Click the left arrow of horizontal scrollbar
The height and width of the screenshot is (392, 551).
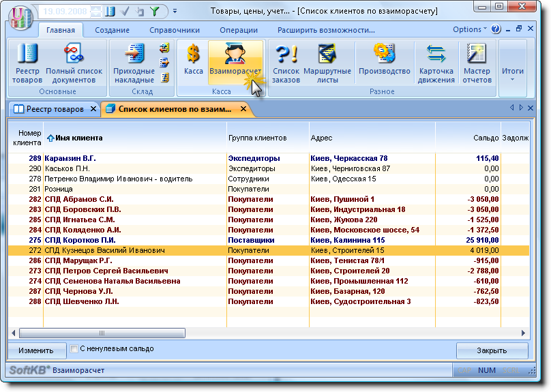point(14,333)
